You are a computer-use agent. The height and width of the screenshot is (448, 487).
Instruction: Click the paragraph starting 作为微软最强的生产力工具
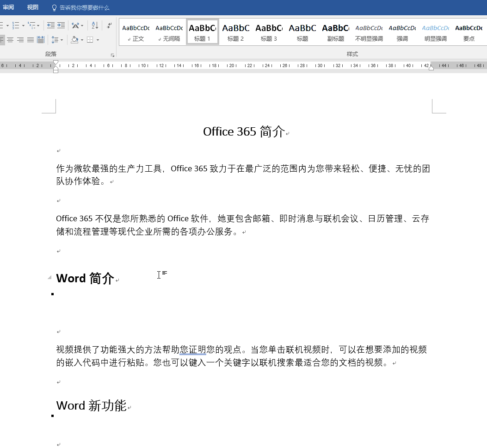pyautogui.click(x=243, y=175)
